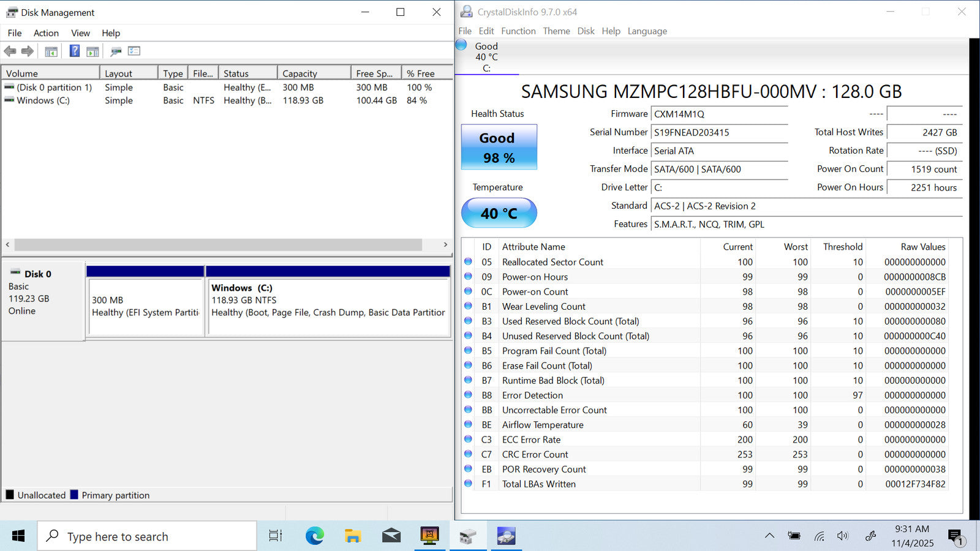
Task: Select the Windows (C:) partition block on Disk 0
Action: 329,306
